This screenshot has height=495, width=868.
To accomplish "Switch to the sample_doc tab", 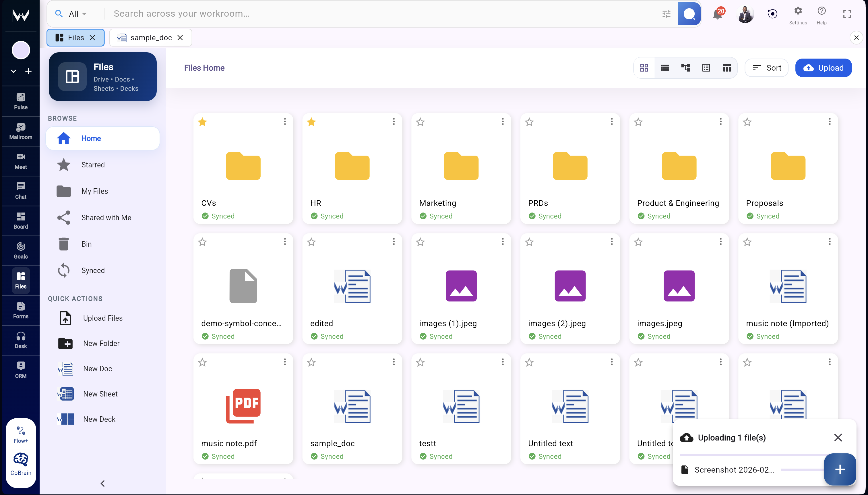I will pyautogui.click(x=150, y=37).
